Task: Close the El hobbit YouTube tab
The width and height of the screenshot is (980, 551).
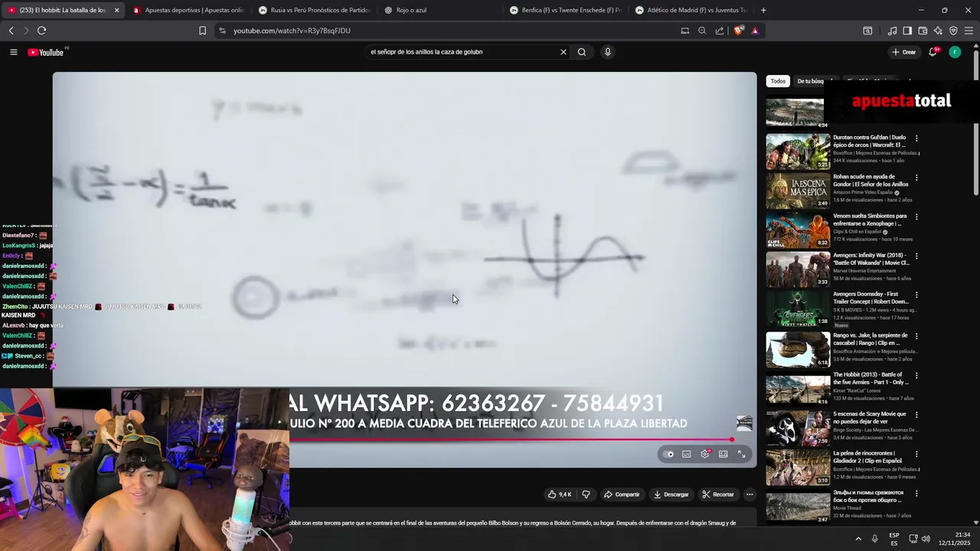Action: (116, 10)
